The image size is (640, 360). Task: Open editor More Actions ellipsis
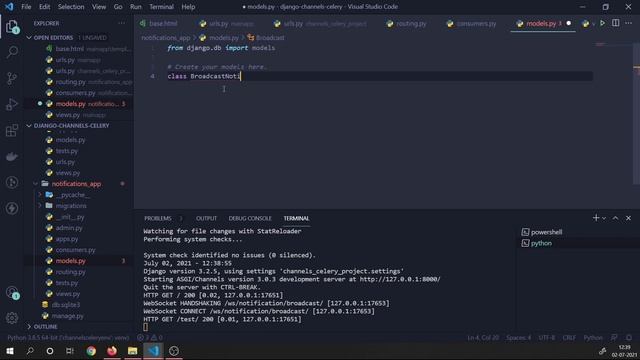(629, 23)
